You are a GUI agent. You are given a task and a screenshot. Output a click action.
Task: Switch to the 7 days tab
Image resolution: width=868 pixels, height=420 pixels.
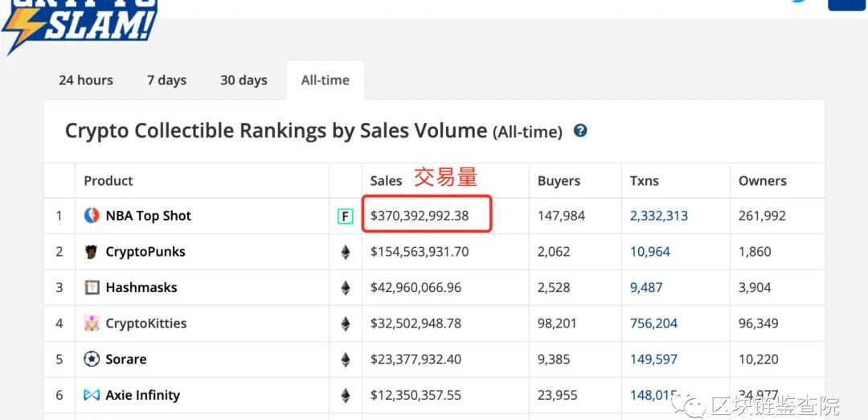[166, 80]
